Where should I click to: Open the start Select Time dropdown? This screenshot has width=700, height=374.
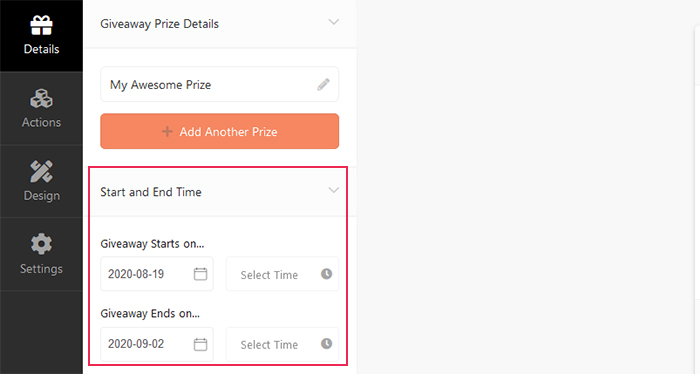[282, 274]
